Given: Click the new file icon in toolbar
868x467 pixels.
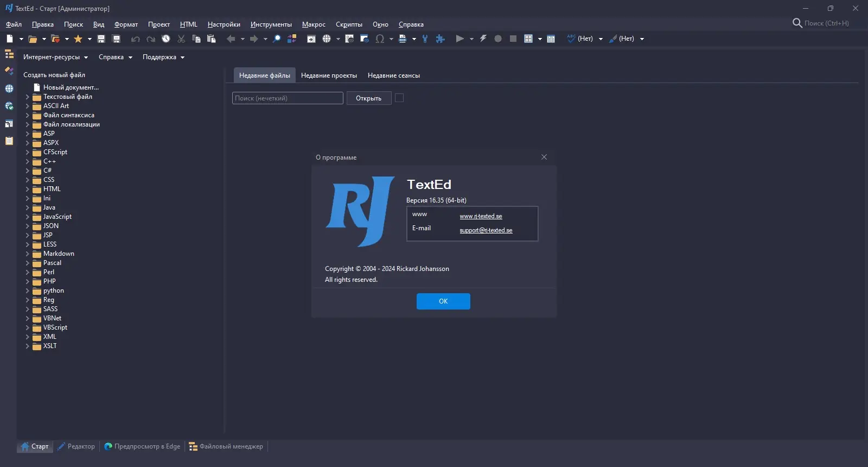Looking at the screenshot, I should click(10, 39).
